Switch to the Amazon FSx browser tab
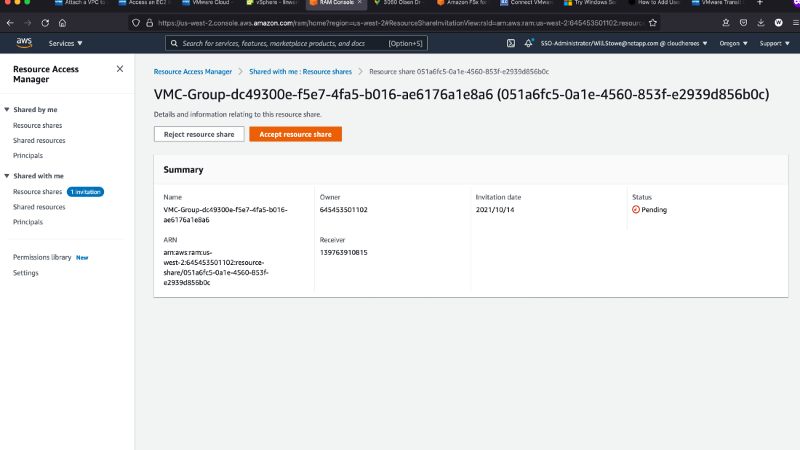Viewport: 800px width, 450px height. tap(463, 3)
